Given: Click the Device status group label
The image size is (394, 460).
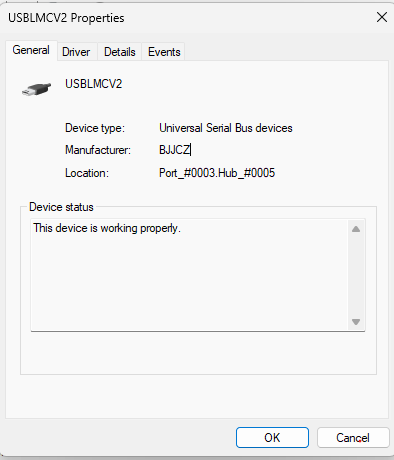Looking at the screenshot, I should coord(61,207).
